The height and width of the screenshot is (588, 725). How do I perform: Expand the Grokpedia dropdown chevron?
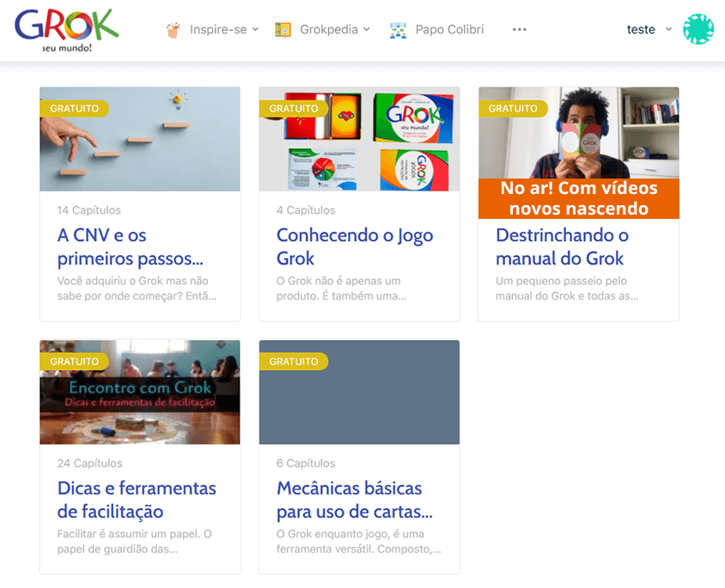tap(367, 29)
